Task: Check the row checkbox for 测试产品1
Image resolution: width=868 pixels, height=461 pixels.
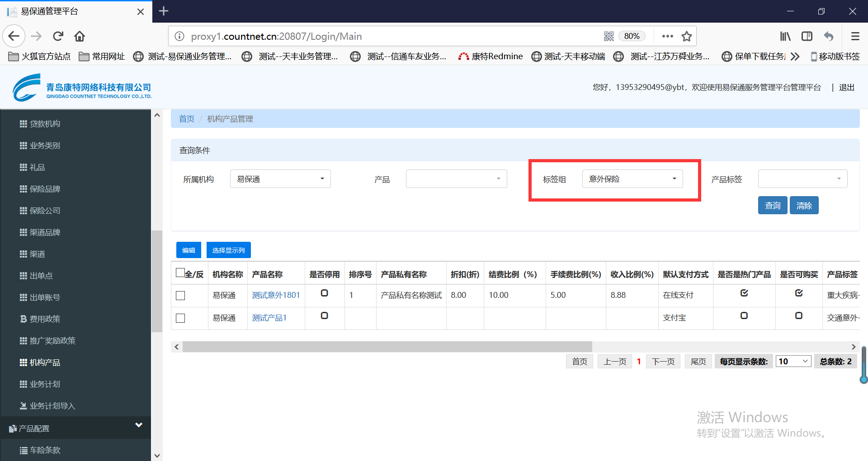Action: [180, 318]
